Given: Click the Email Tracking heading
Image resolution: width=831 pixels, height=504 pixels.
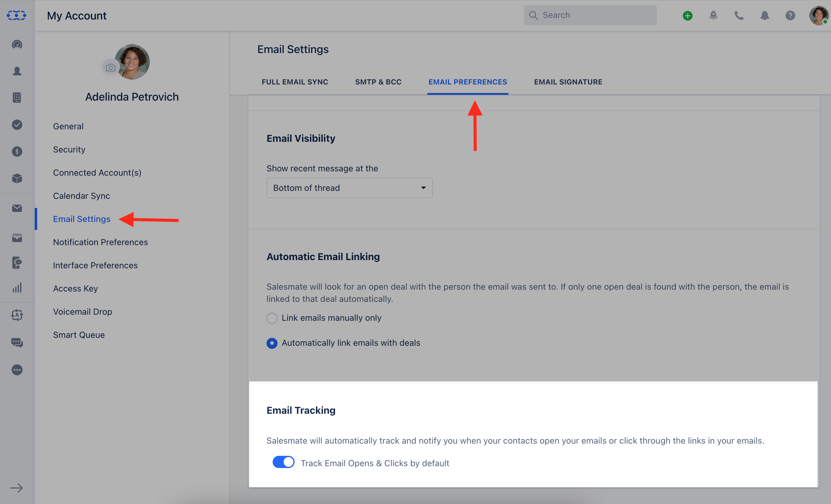Looking at the screenshot, I should [301, 410].
